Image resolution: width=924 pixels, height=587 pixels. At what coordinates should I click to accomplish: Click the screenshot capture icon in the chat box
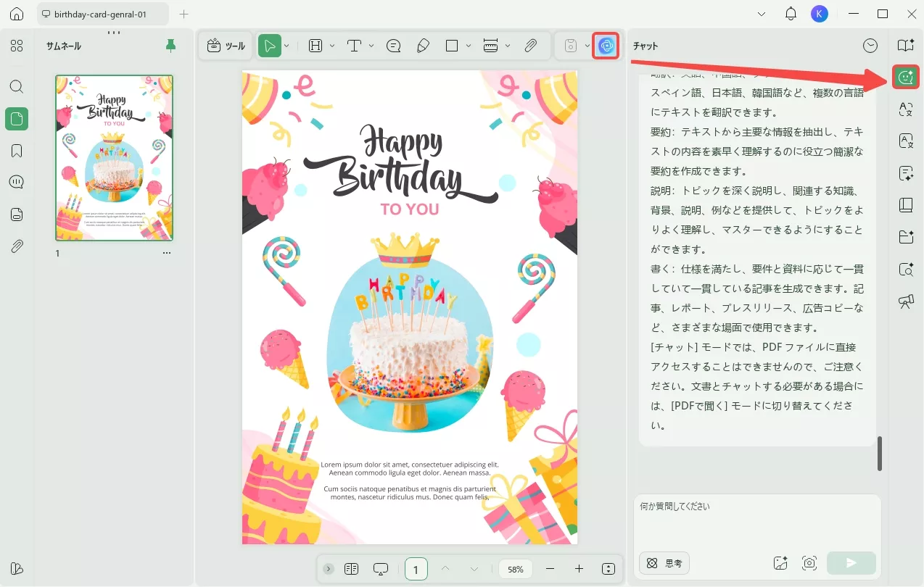(x=809, y=563)
